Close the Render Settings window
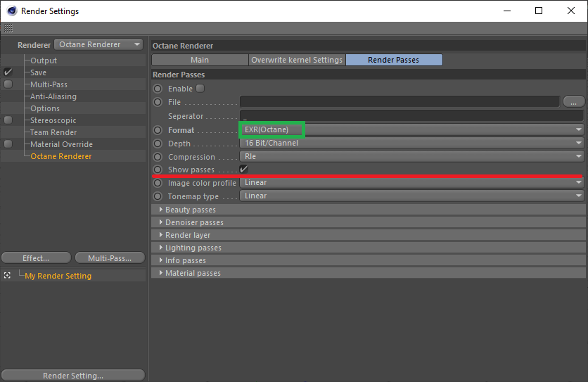The width and height of the screenshot is (588, 382). pos(570,11)
